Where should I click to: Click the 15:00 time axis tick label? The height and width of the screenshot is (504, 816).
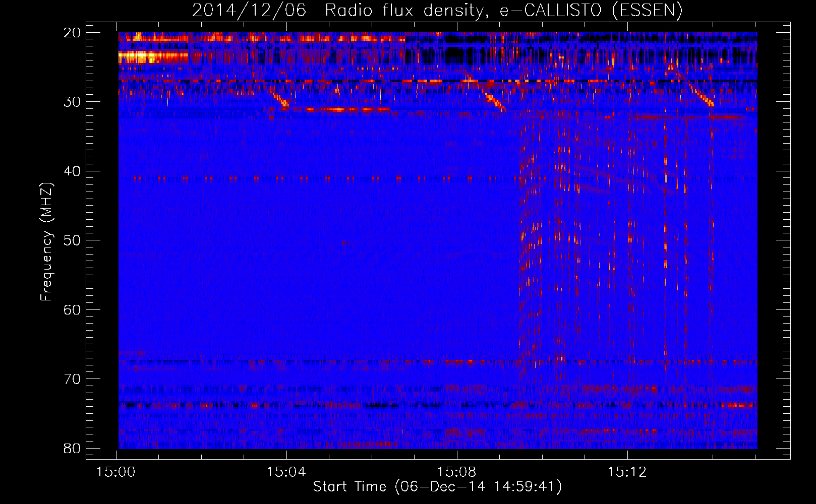[x=116, y=472]
